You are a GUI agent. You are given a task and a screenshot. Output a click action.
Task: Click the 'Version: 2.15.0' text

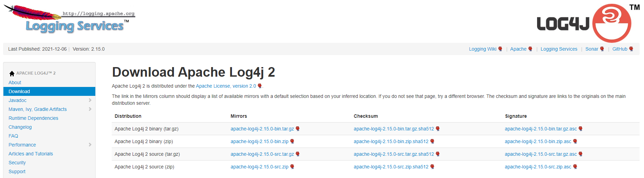point(88,49)
